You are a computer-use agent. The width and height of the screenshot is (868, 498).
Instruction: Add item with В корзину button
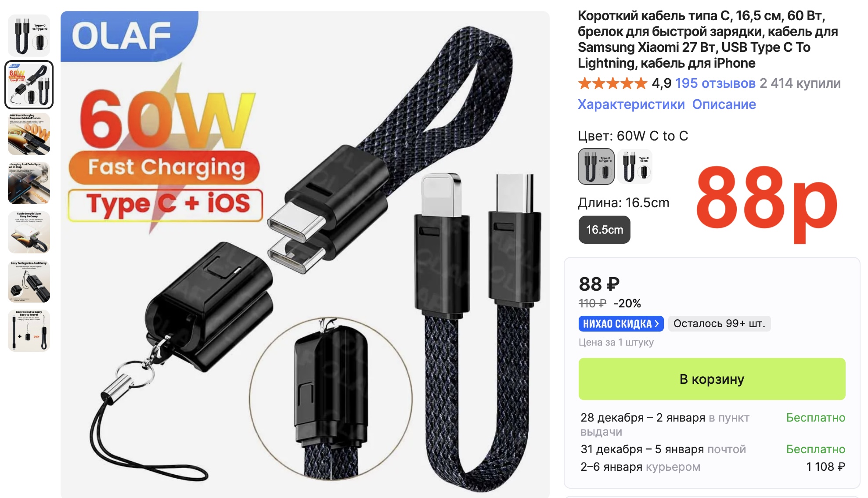pyautogui.click(x=712, y=379)
